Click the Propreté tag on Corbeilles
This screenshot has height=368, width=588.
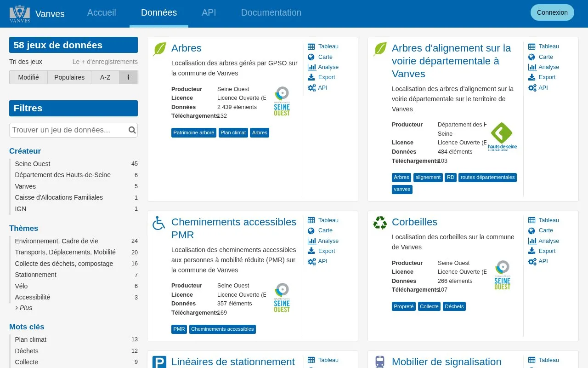pyautogui.click(x=404, y=306)
